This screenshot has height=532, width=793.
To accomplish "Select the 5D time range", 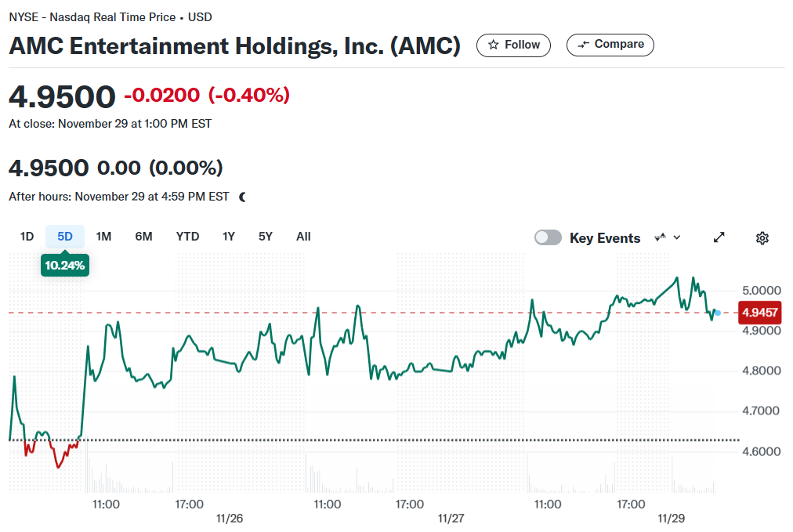I will 65,237.
